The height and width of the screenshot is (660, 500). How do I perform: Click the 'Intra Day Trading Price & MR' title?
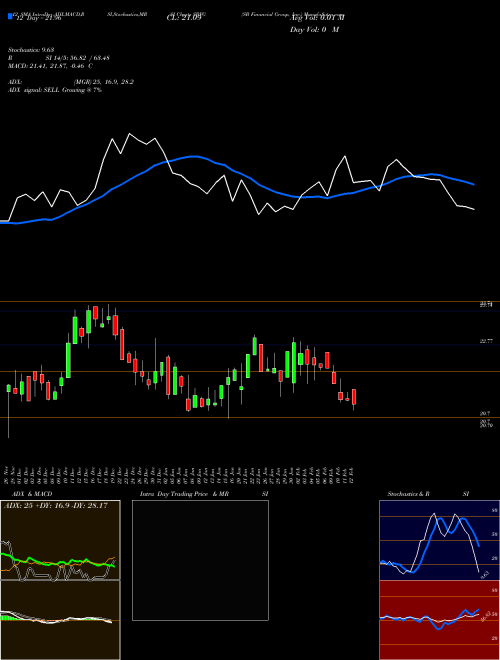[x=185, y=494]
